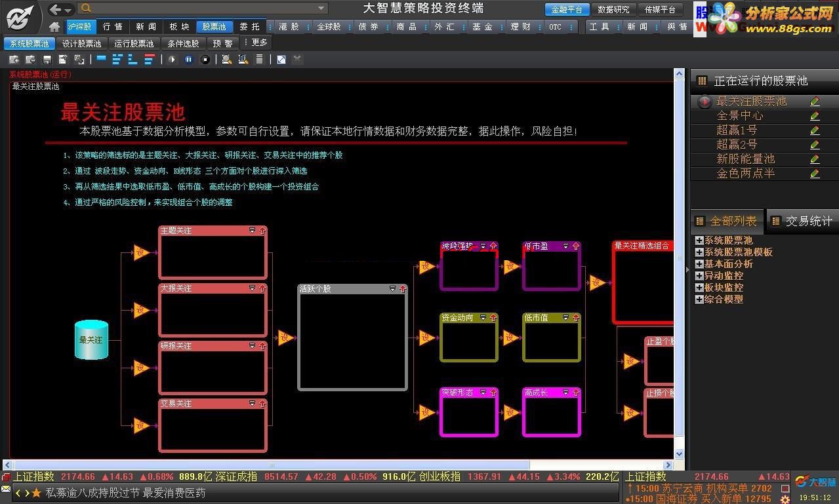The image size is (839, 504).
Task: Click the 金融平台 button
Action: [x=566, y=10]
